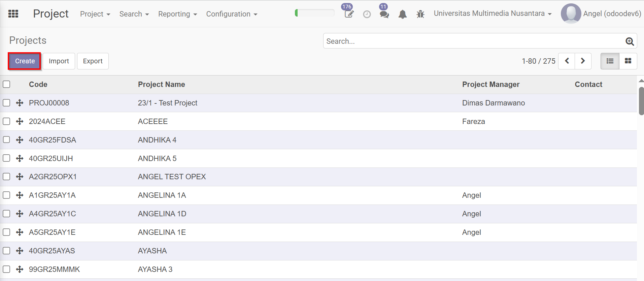
Task: Click the move handle for A1GR25AY1A row
Action: pos(20,195)
